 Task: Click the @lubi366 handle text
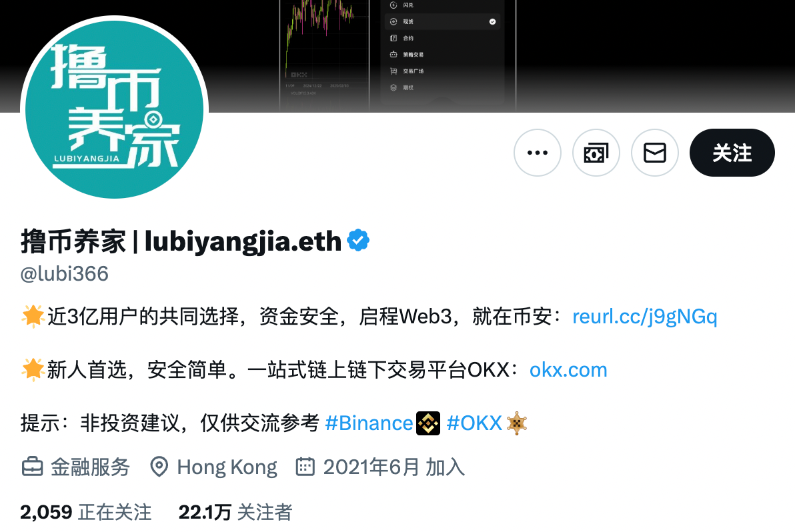[65, 274]
